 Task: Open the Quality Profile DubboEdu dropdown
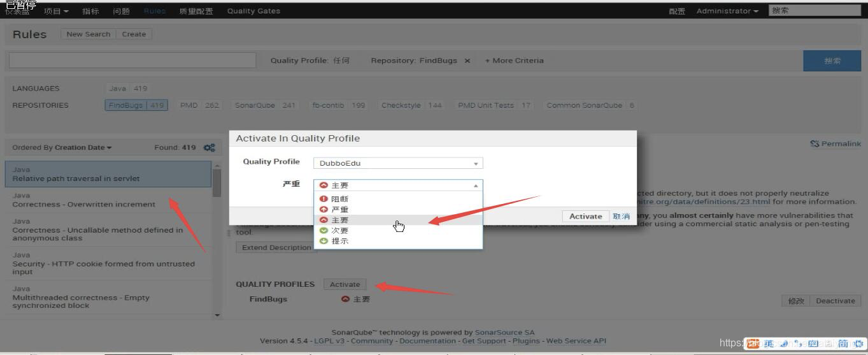point(397,163)
